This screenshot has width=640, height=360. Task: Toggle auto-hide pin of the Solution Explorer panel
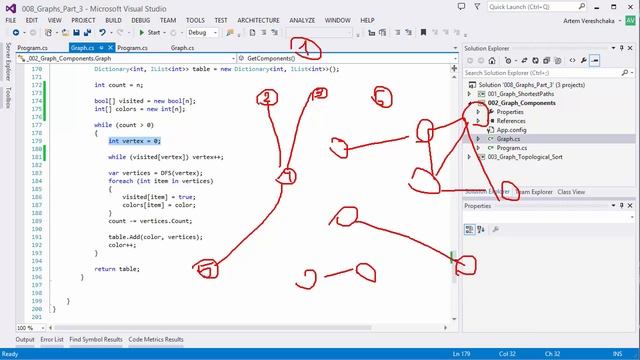tap(622, 48)
